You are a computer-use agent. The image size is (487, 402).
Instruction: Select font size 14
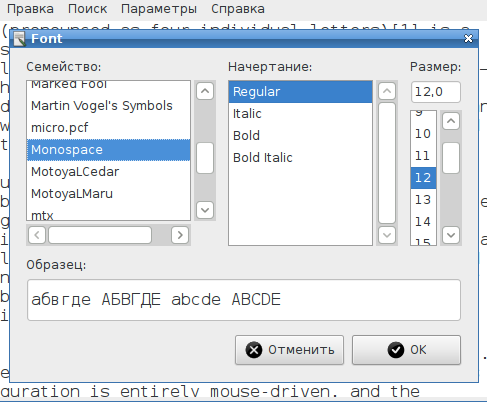(423, 222)
